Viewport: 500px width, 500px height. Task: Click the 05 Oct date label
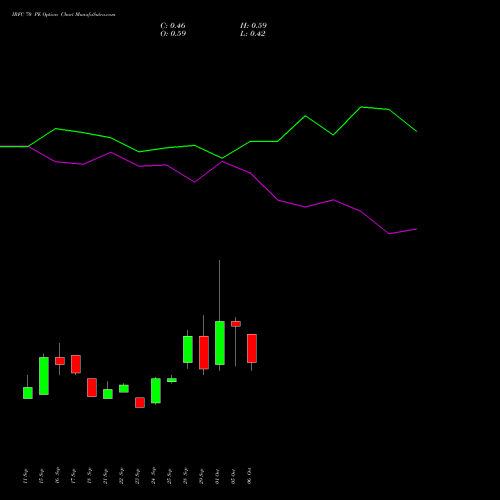(x=233, y=476)
